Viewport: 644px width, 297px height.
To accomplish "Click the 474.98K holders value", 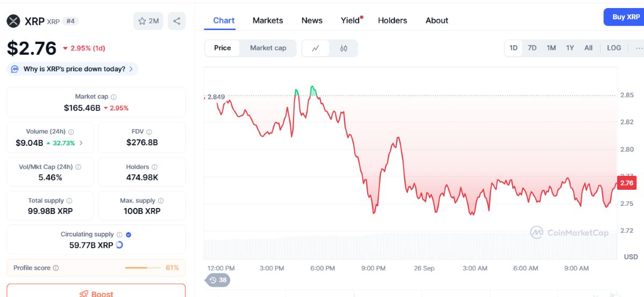I will pos(142,177).
